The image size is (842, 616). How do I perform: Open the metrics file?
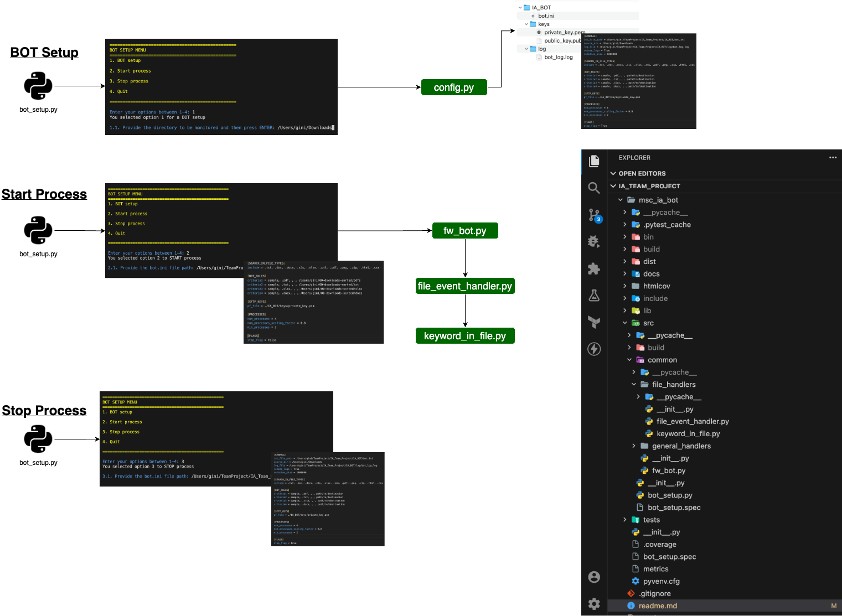pos(655,569)
